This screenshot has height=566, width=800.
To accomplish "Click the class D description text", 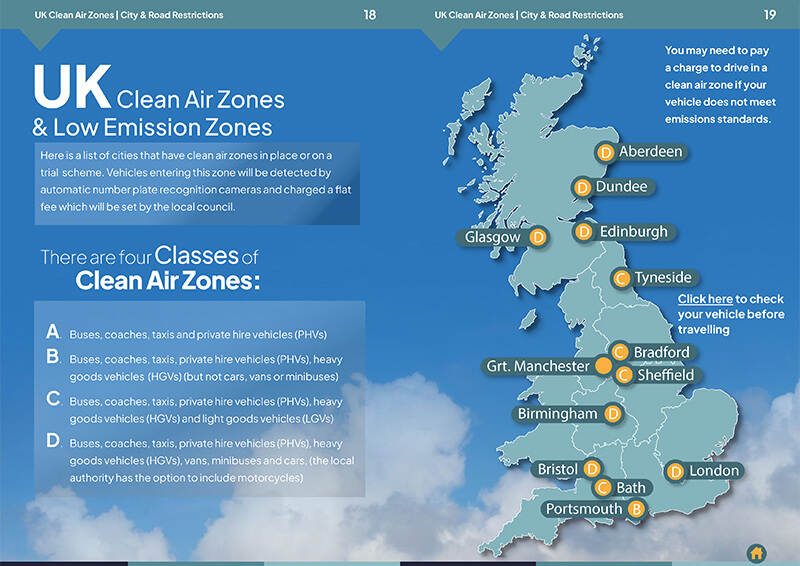I will tap(212, 460).
